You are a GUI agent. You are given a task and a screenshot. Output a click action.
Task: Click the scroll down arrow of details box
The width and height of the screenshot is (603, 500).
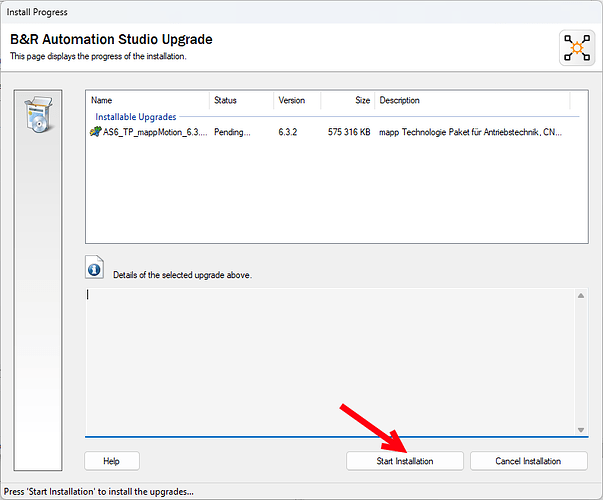tap(581, 430)
